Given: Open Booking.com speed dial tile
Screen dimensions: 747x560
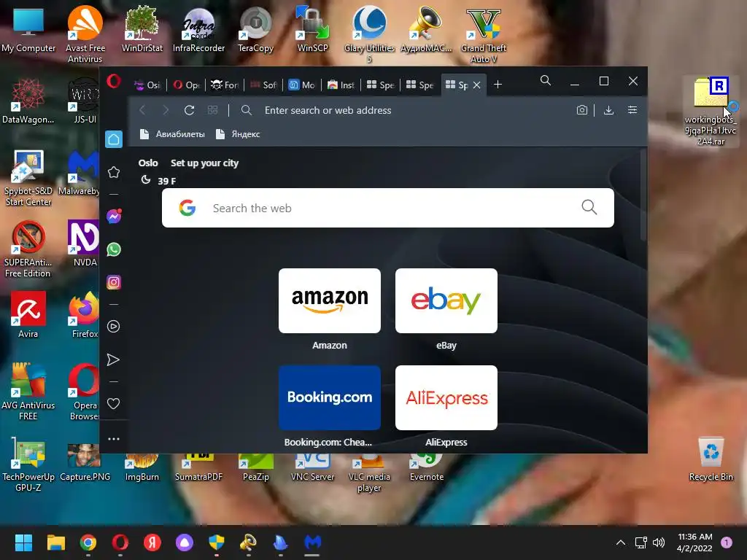Looking at the screenshot, I should click(330, 397).
